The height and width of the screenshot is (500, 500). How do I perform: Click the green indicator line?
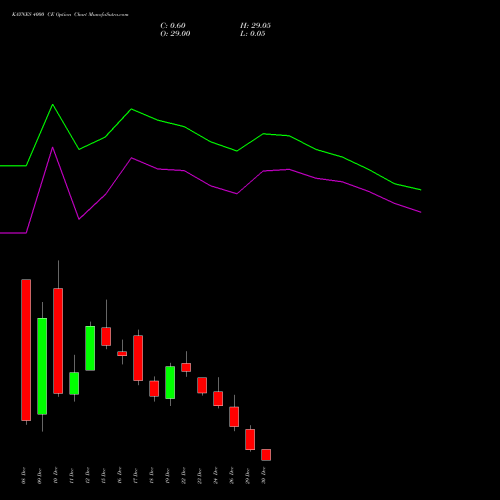point(210,142)
